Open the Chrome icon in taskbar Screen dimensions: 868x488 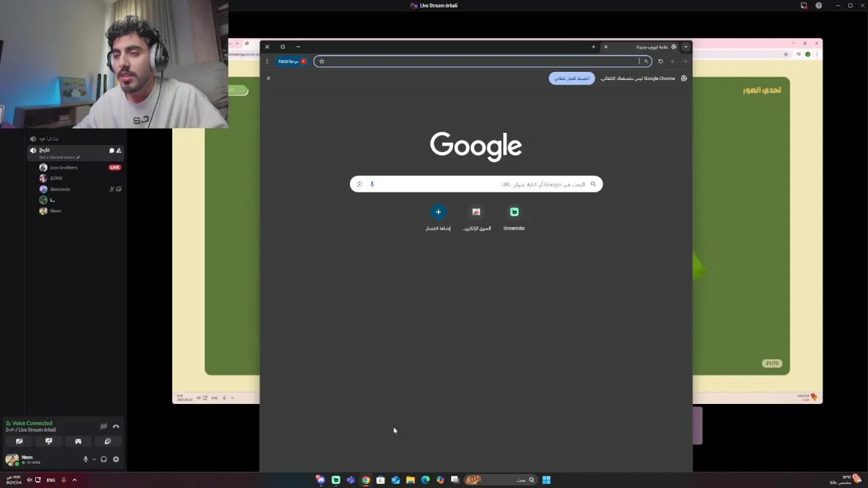(x=366, y=480)
